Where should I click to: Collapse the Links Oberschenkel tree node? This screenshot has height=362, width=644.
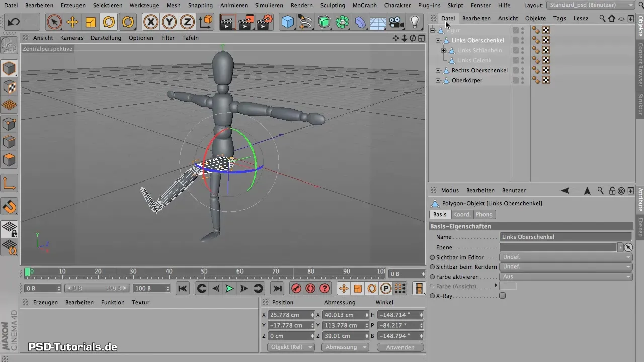(x=438, y=40)
